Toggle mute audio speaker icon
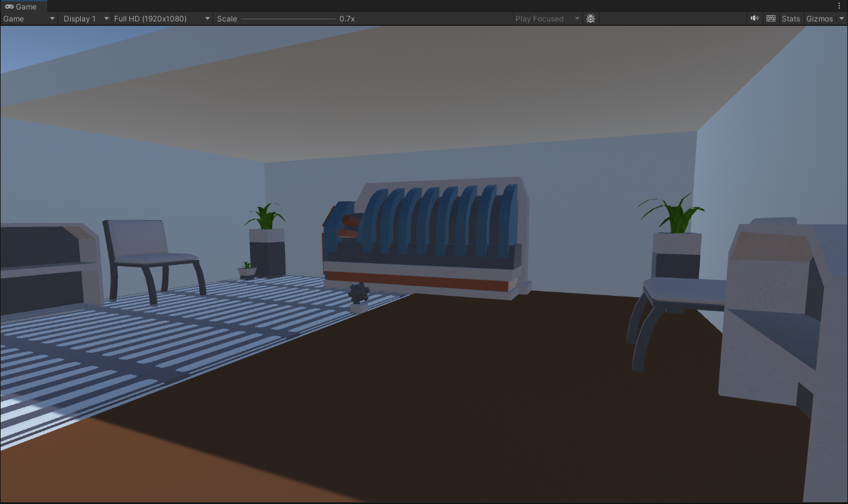This screenshot has width=848, height=504. point(755,19)
